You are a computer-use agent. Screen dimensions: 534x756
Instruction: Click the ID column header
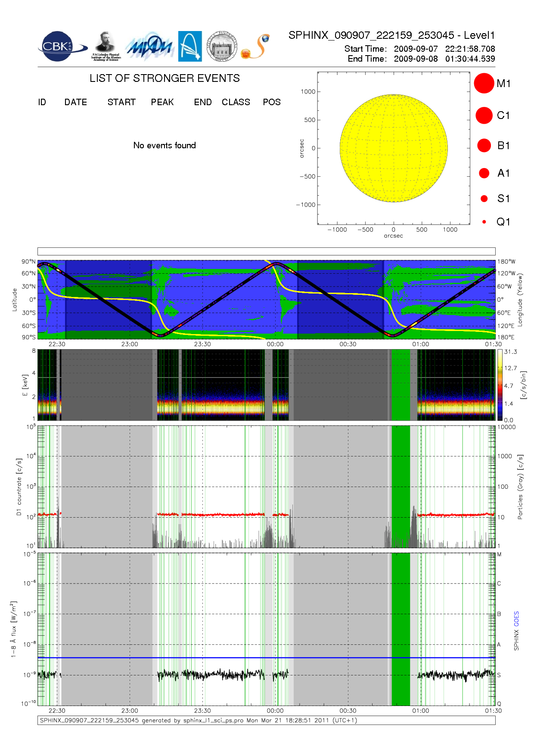coord(42,102)
